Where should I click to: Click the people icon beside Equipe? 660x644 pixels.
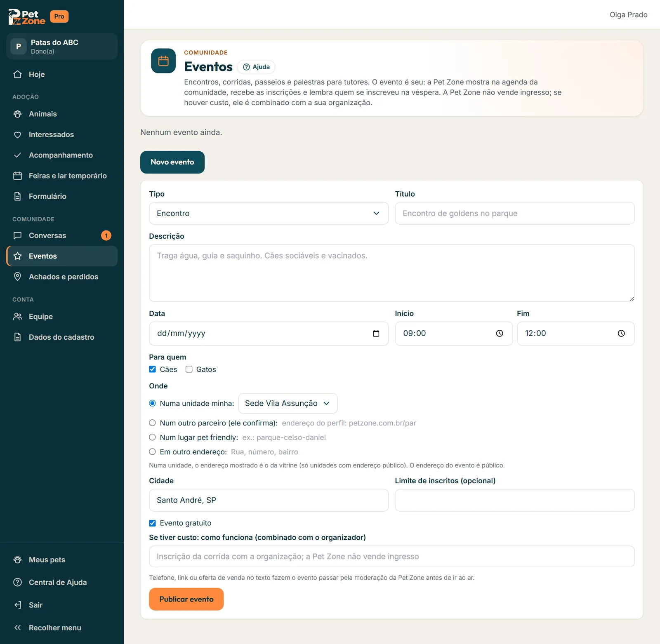(x=17, y=317)
